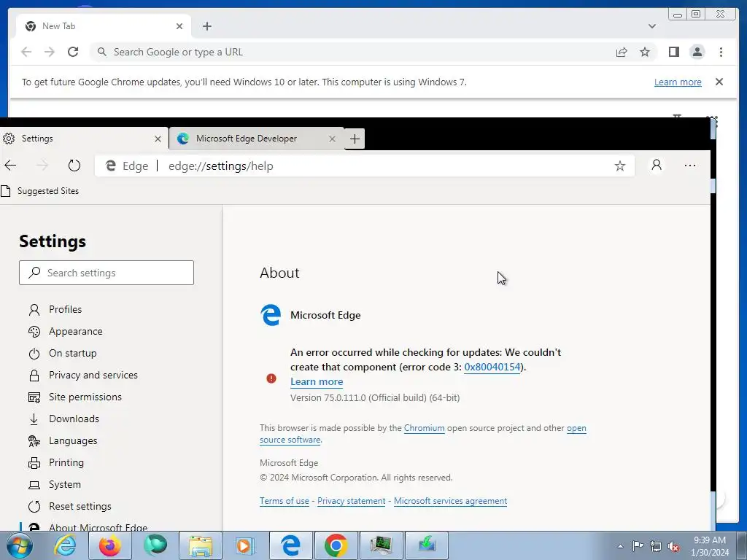This screenshot has height=560, width=747.
Task: Refresh the Edge settings page
Action: coord(74,166)
